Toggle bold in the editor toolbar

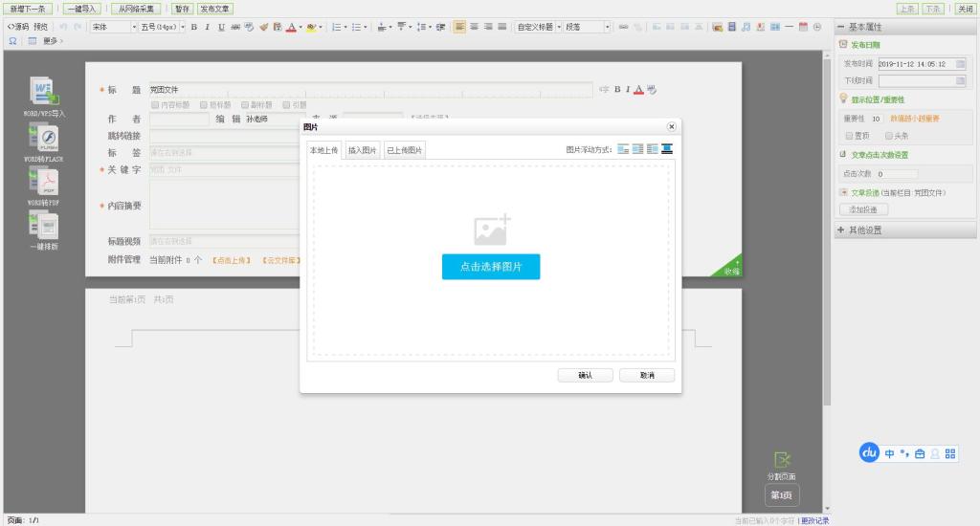point(193,27)
